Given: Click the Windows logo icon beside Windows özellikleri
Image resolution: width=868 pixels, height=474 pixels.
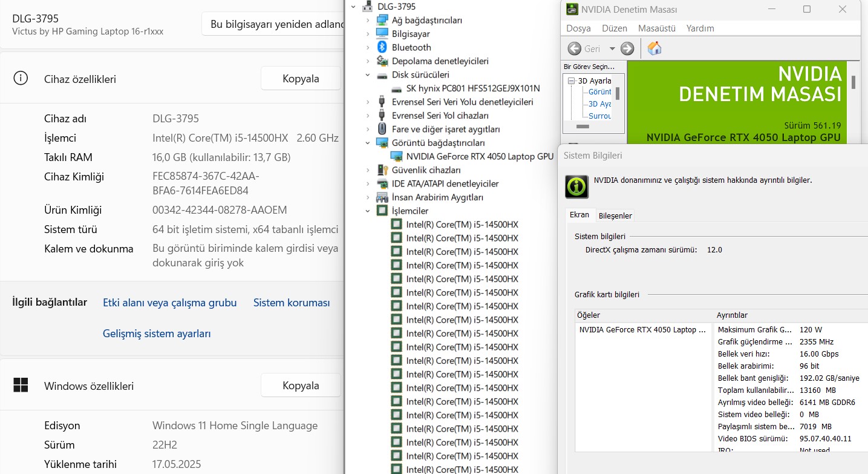Looking at the screenshot, I should (21, 386).
